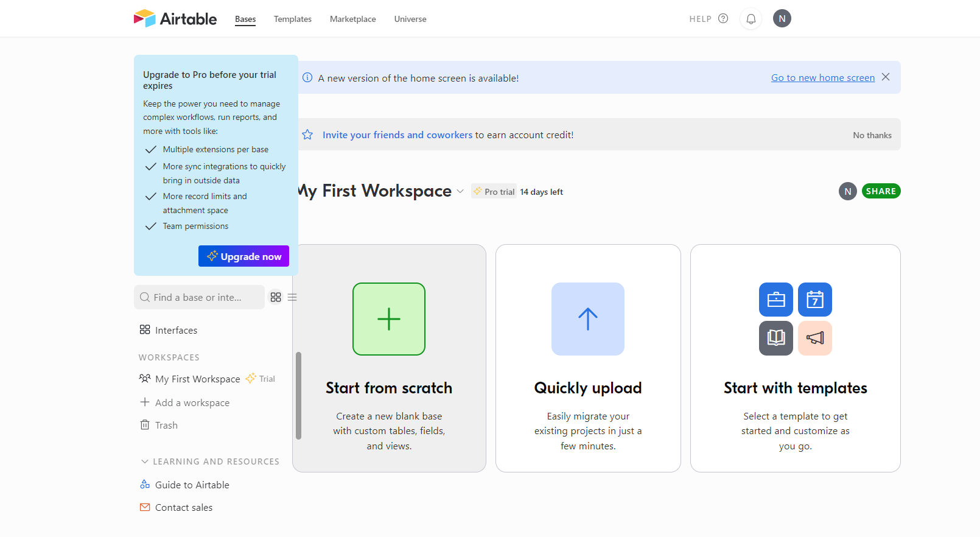The height and width of the screenshot is (537, 980).
Task: Click the HELP text link
Action: coord(700,19)
